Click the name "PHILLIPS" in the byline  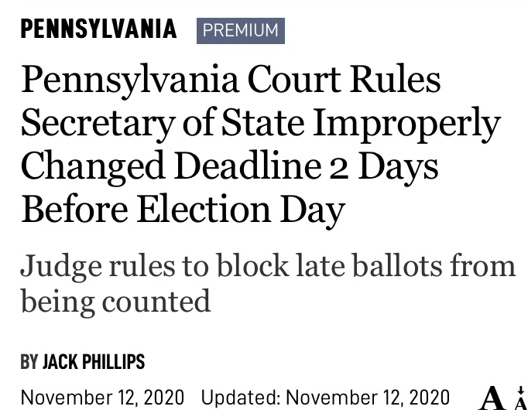click(x=115, y=361)
